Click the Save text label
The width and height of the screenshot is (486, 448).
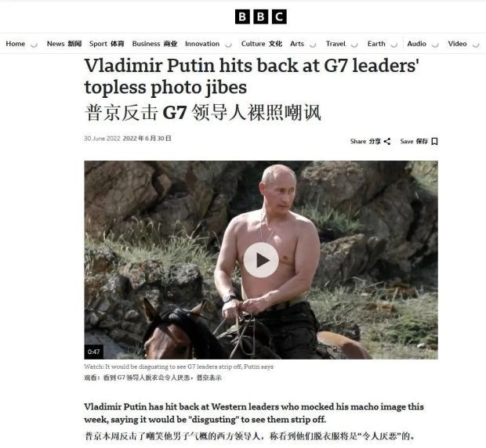point(407,142)
